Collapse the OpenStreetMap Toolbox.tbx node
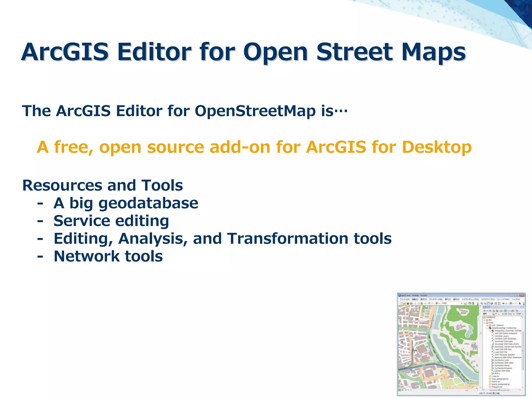 pyautogui.click(x=487, y=328)
